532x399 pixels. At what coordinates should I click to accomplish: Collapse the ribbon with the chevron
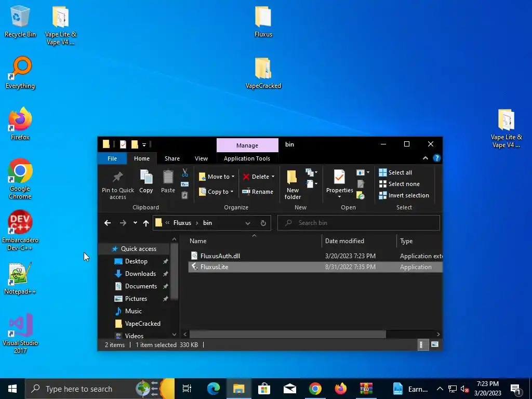[x=425, y=158]
